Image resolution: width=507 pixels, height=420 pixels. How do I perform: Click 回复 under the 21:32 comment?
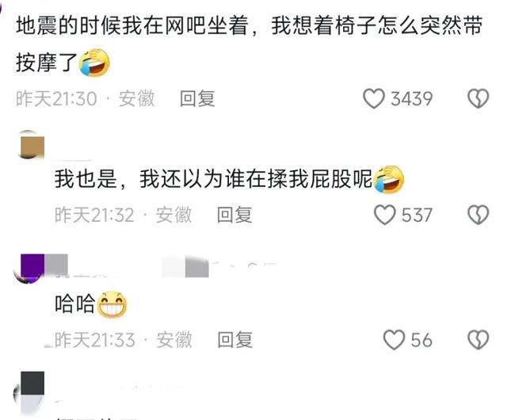234,216
